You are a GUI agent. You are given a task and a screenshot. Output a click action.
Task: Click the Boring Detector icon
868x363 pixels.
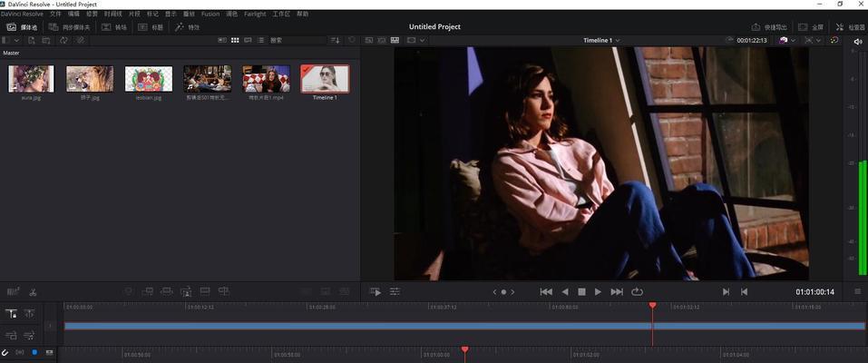pos(14,291)
